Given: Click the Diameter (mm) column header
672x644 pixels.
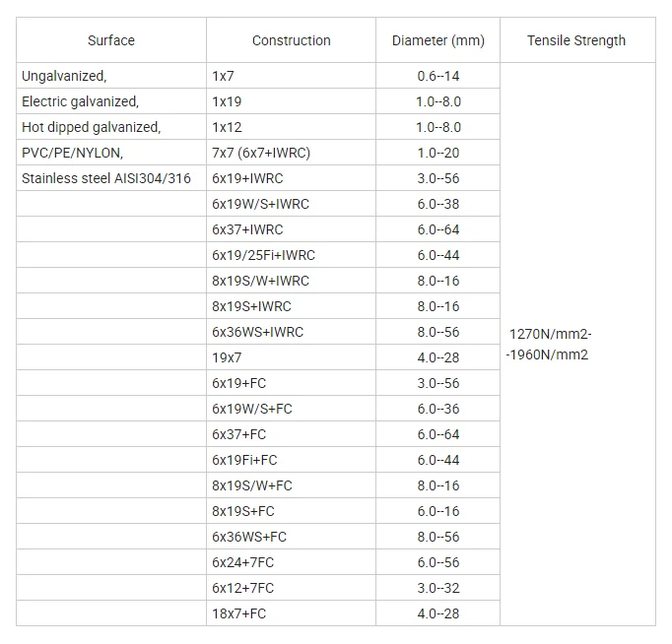Looking at the screenshot, I should click(x=437, y=41).
